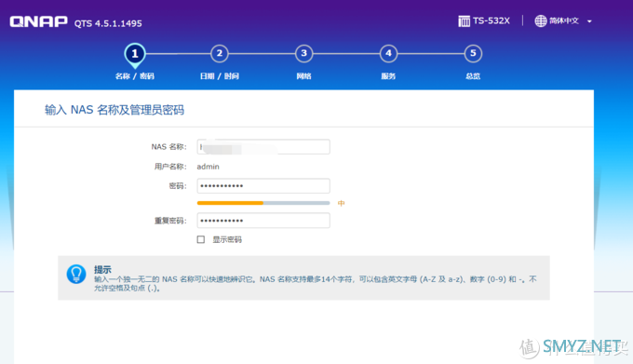633x364 pixels.
Task: Click the 重复密码 confirm password field
Action: coord(263,221)
